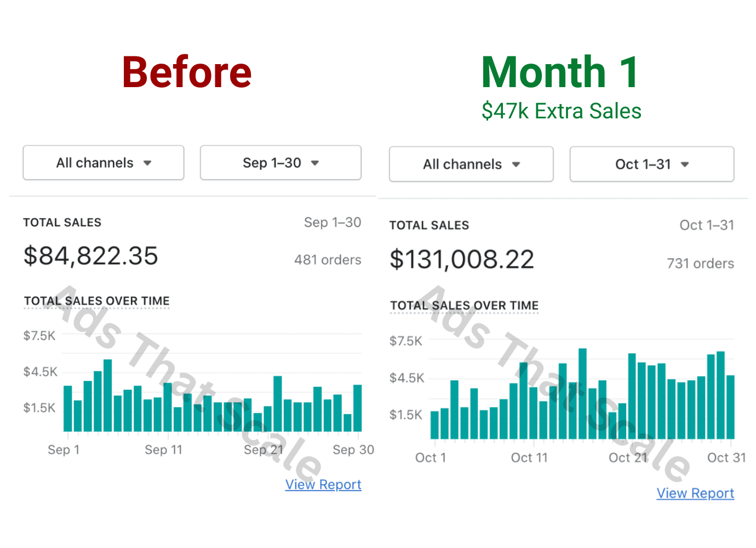756x548 pixels.
Task: Open the September View Report link
Action: (323, 484)
